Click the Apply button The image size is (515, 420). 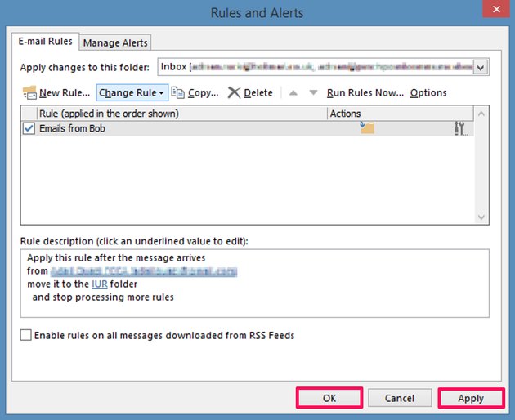pyautogui.click(x=471, y=398)
